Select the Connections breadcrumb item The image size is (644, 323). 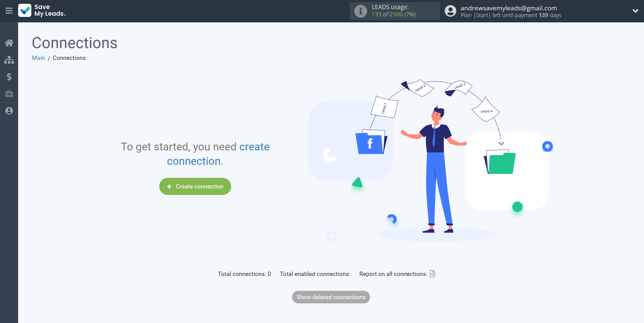coord(69,58)
